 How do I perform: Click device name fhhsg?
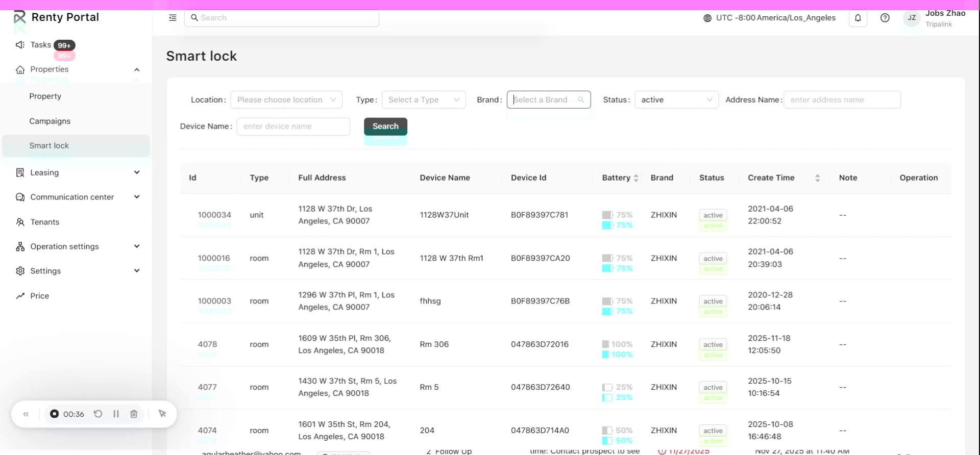click(x=430, y=301)
